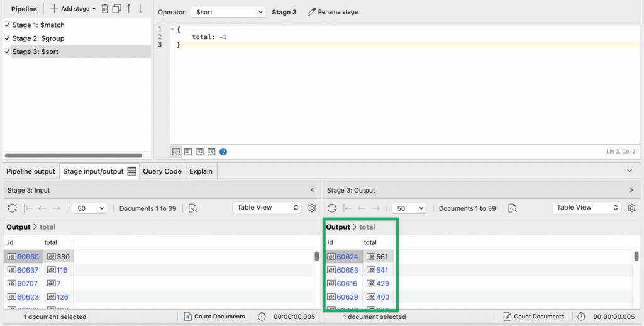Click the indent icon below editor

point(199,152)
